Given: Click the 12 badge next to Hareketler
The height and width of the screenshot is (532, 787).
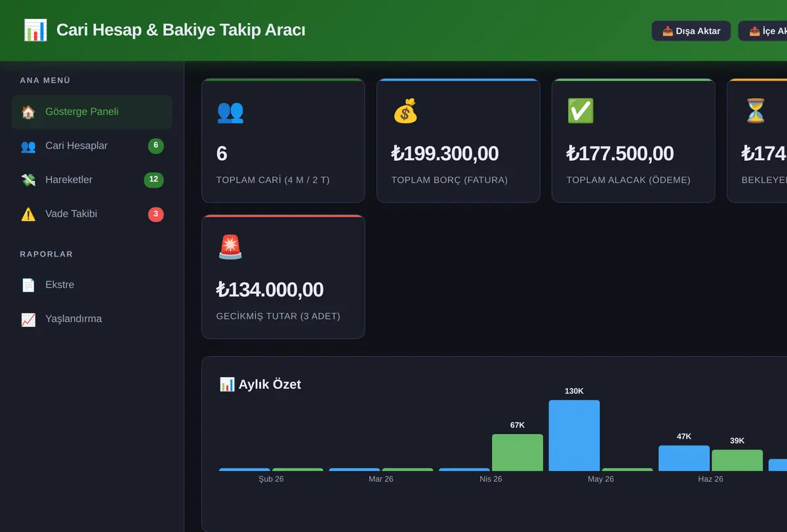Looking at the screenshot, I should pos(153,180).
